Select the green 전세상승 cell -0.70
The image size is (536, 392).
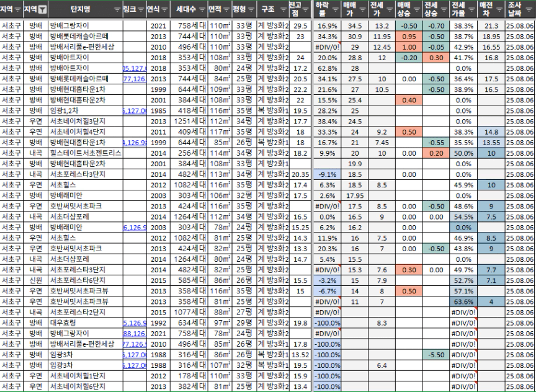point(436,26)
